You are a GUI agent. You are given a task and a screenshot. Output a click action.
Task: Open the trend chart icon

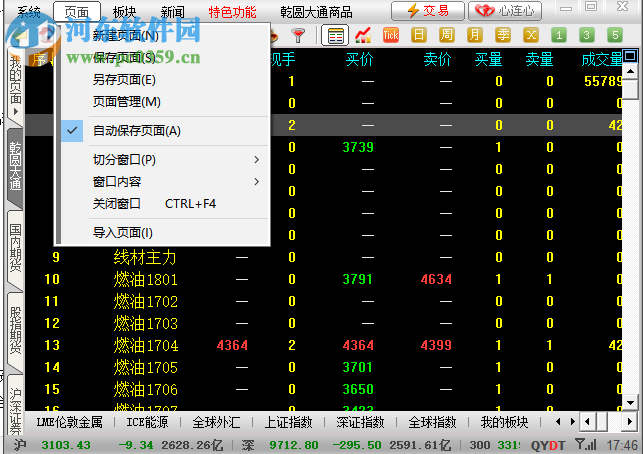[363, 35]
